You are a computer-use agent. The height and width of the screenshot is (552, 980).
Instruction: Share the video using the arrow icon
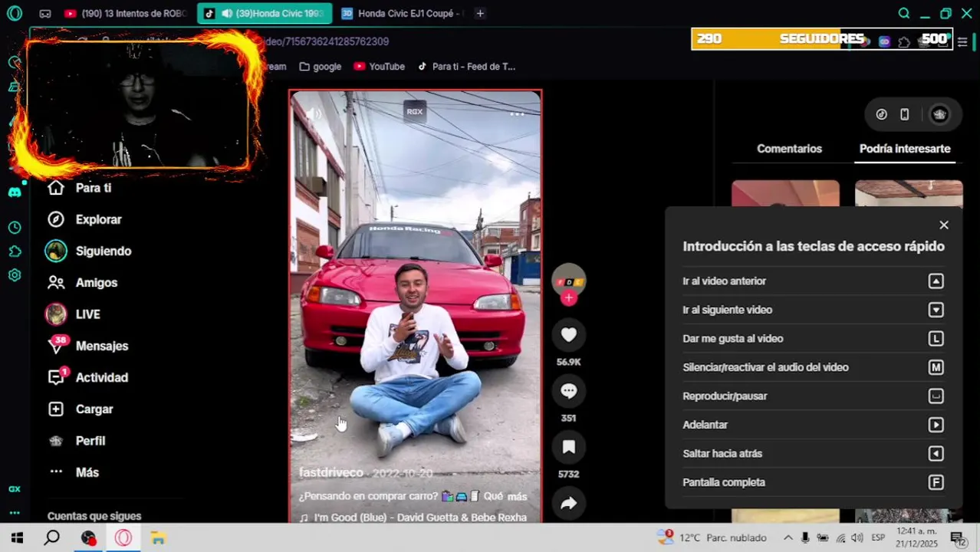[568, 503]
